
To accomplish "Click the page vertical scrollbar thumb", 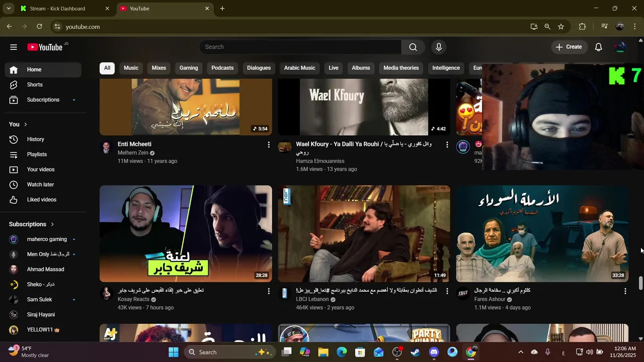I will tap(640, 283).
